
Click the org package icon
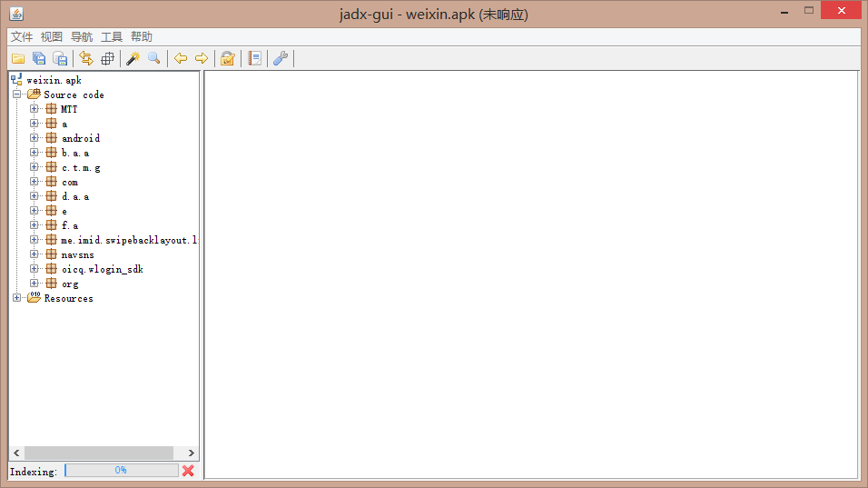[52, 283]
